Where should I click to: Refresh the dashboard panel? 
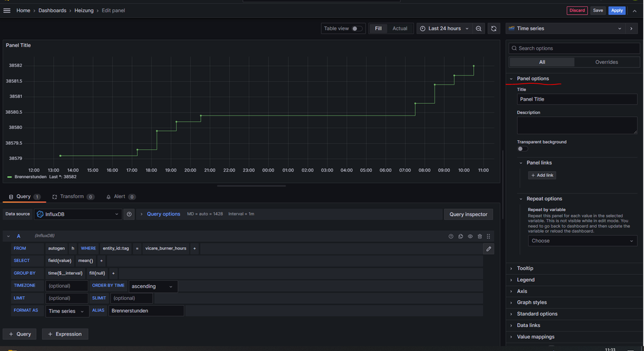tap(494, 28)
